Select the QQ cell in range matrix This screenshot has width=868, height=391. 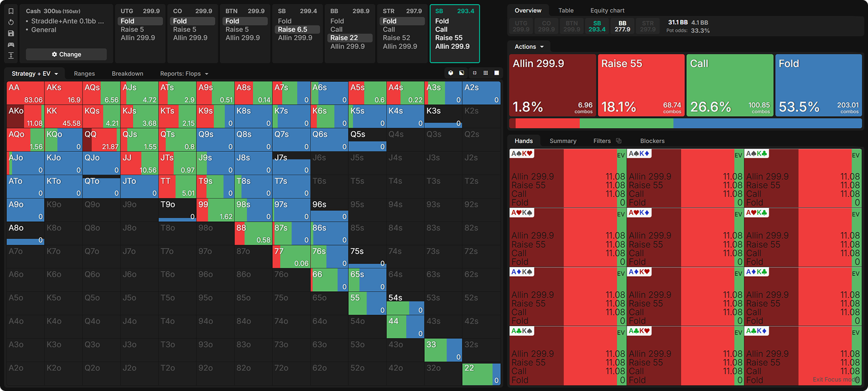pos(101,139)
